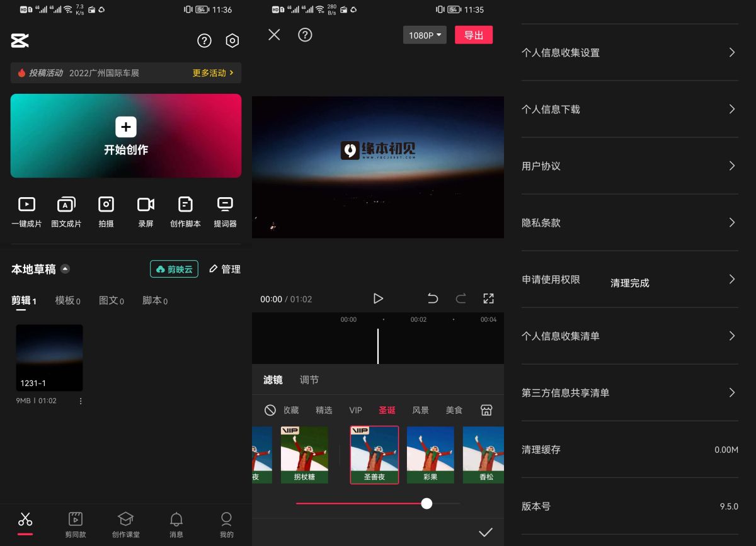756x546 pixels.
Task: Apply the 彩果 filter thumbnail
Action: click(x=430, y=455)
